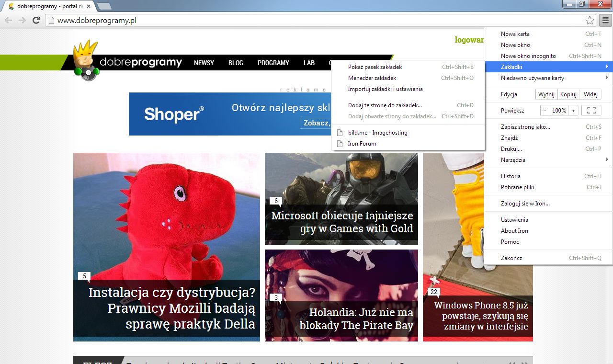613x364 pixels.
Task: Open the Games with Gold article
Action: [341, 199]
